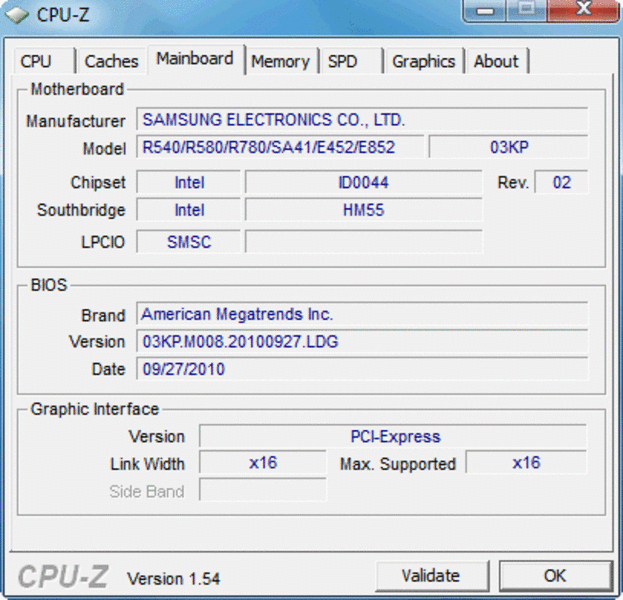Click the Chipset vendor Intel field
This screenshot has width=623, height=600.
[x=189, y=182]
